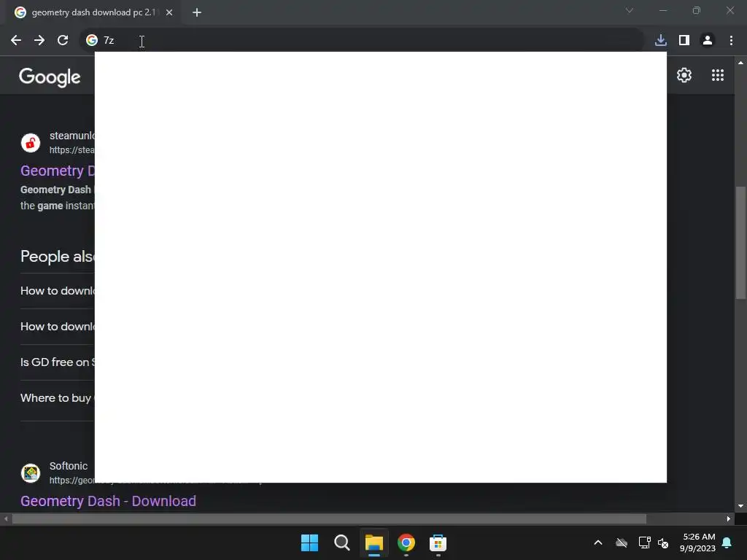Toggle the Chrome side panel icon

point(684,40)
